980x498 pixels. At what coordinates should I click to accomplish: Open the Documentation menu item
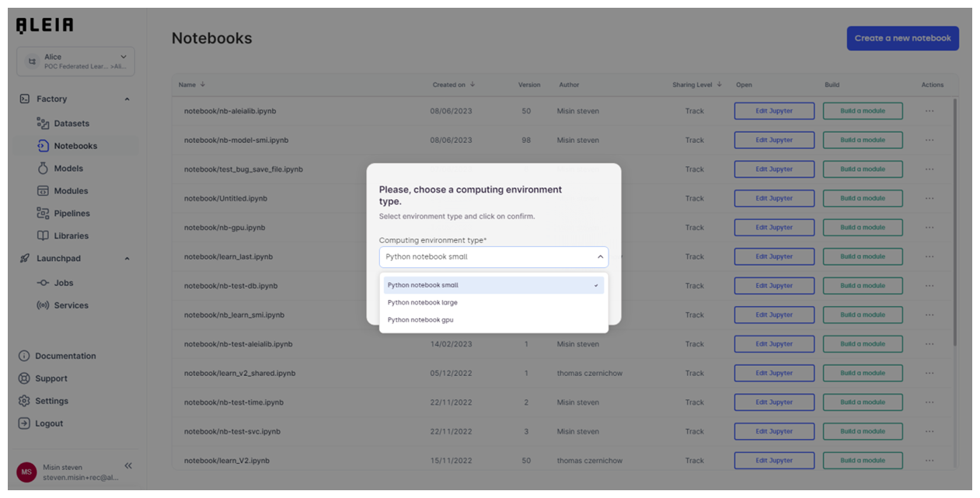[65, 357]
